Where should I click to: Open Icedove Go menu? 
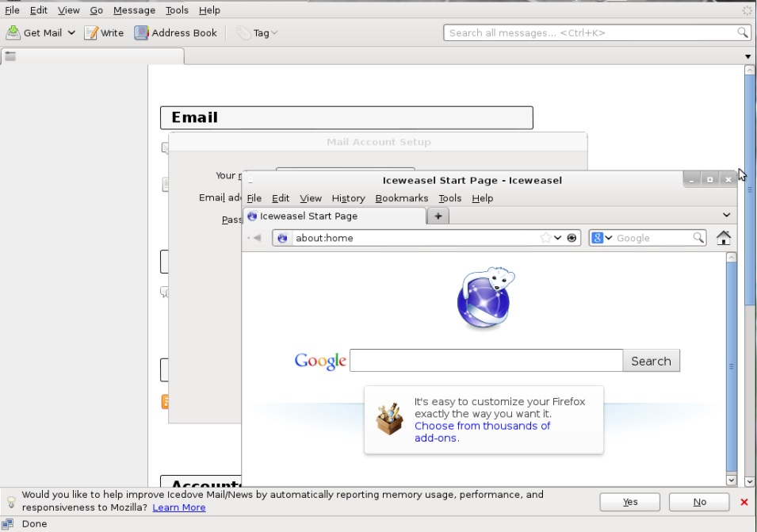pos(97,10)
